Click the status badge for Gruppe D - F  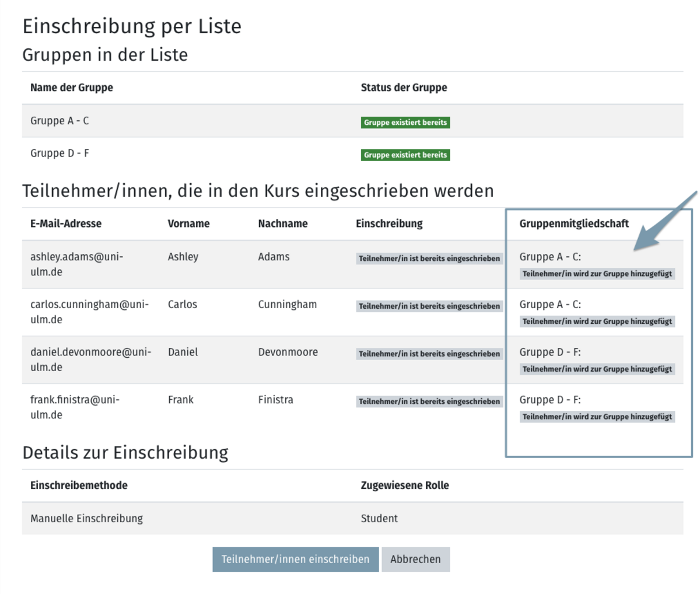click(x=405, y=155)
